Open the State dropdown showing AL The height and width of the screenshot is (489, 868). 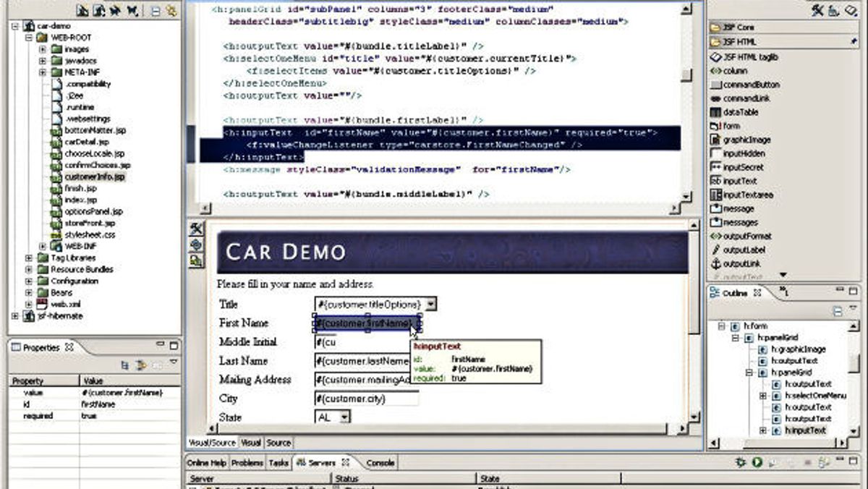344,417
